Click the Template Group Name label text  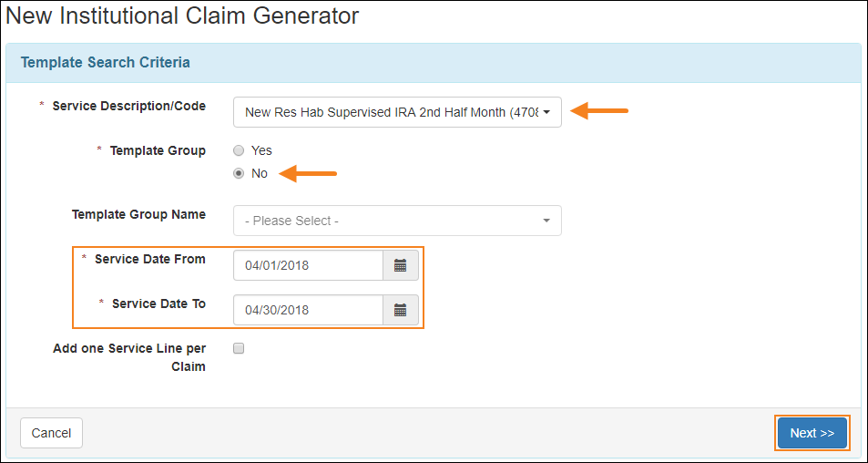[138, 214]
